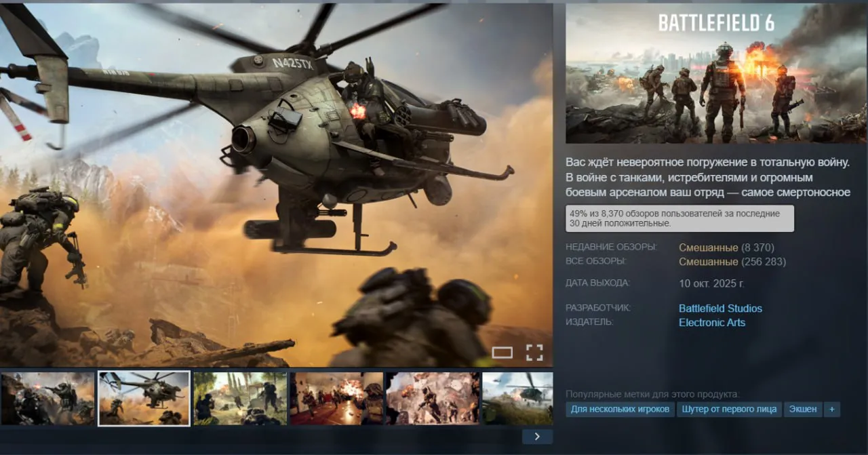868x455 pixels.
Task: Click the '49% из 8,370 обзоров' tooltip
Action: pos(679,218)
